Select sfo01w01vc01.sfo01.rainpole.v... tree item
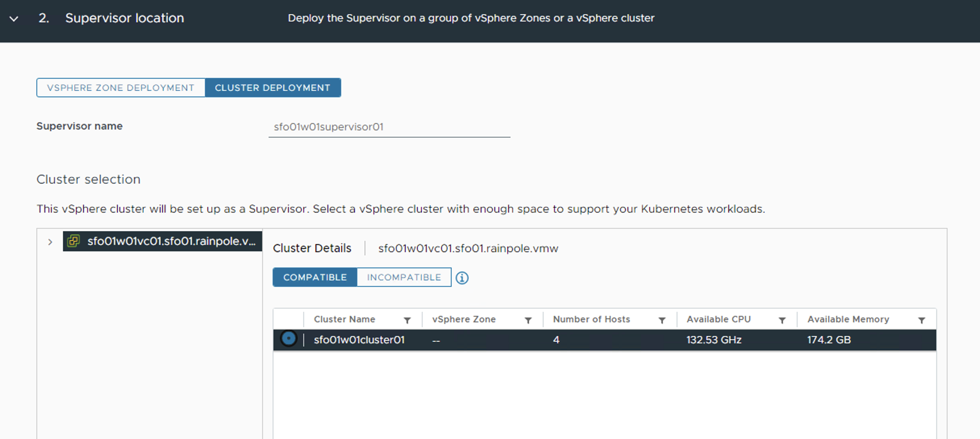Image resolution: width=980 pixels, height=439 pixels. [163, 241]
